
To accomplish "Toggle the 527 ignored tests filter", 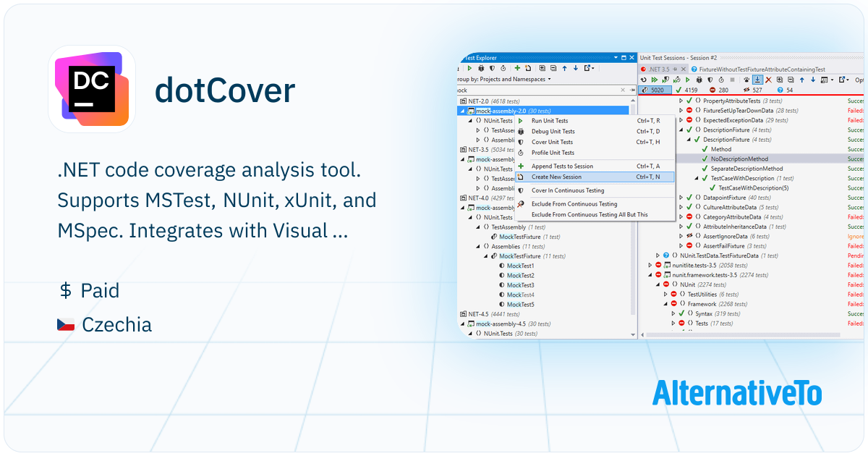I will pyautogui.click(x=752, y=90).
